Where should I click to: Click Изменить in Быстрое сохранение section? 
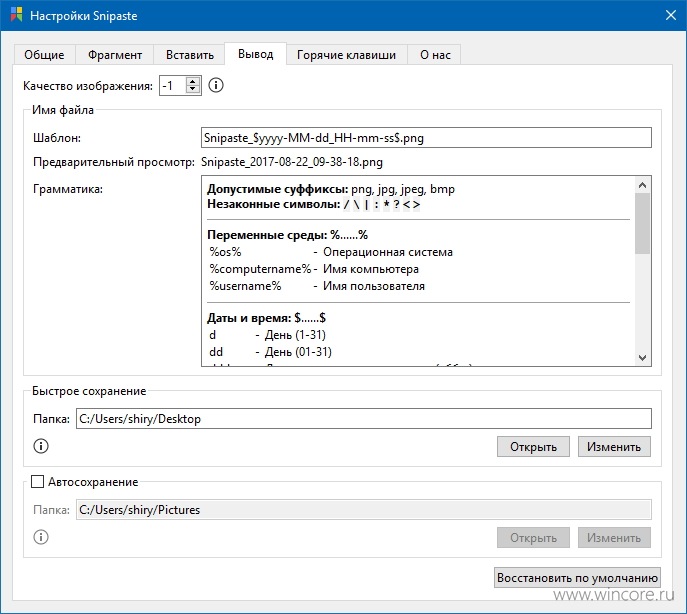[614, 447]
